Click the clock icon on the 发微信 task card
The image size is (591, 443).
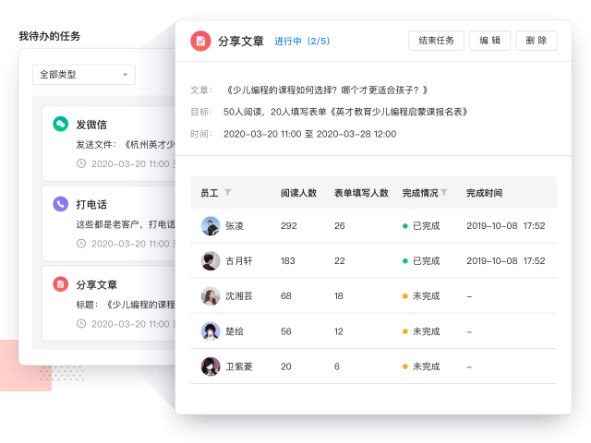[x=81, y=164]
